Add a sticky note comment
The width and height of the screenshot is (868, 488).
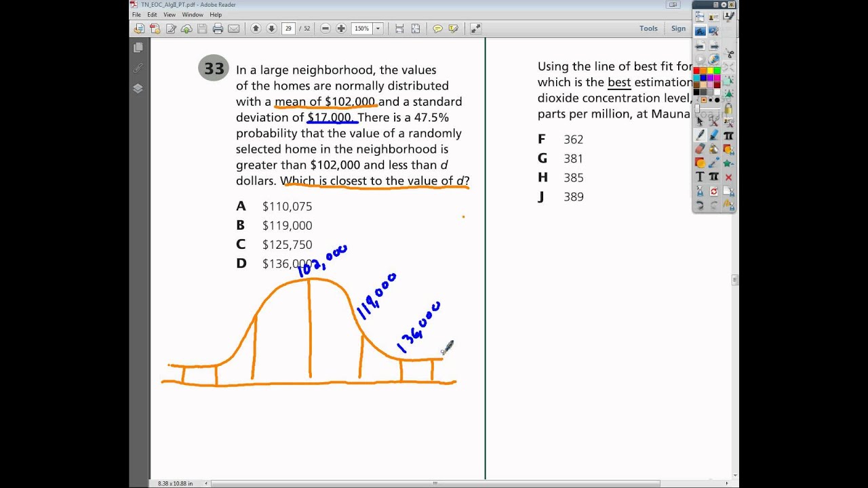pyautogui.click(x=437, y=28)
